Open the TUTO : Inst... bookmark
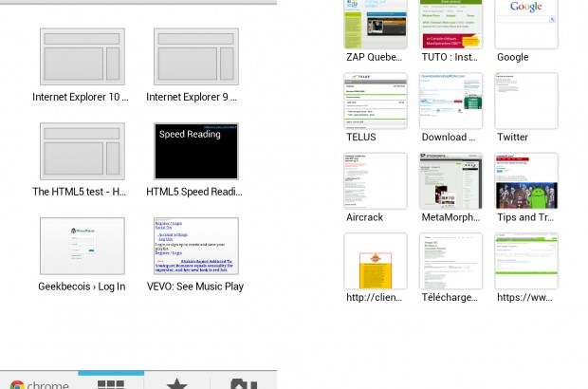The image size is (588, 389). (450, 25)
